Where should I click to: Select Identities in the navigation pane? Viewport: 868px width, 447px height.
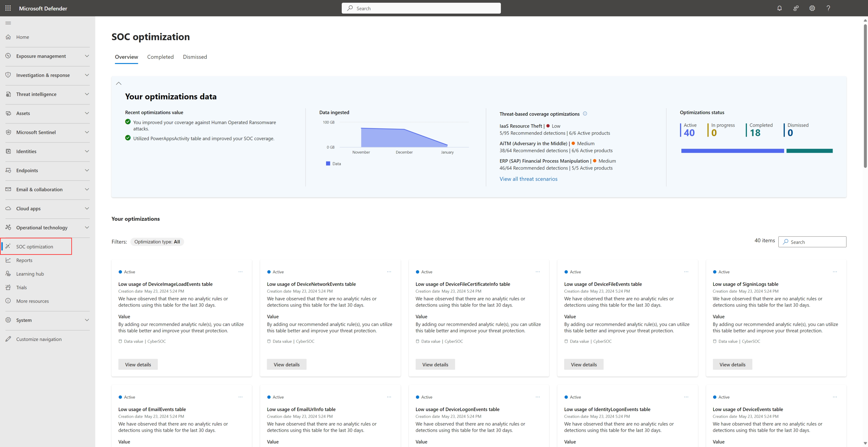tap(26, 151)
